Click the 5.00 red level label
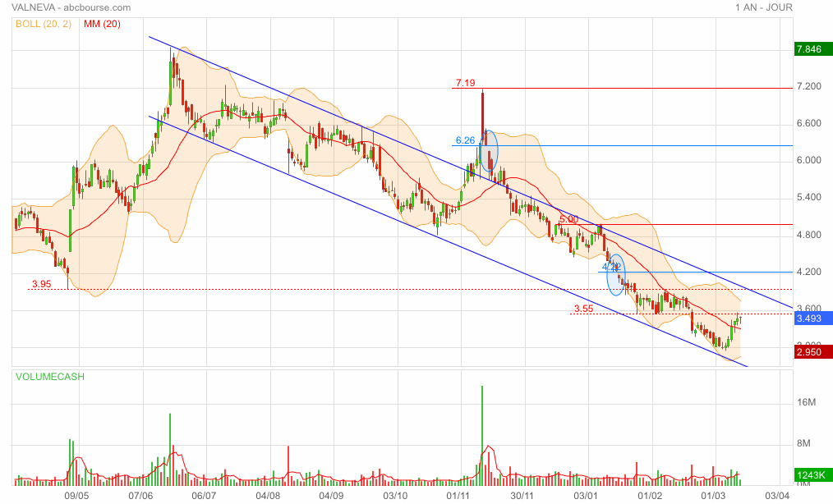Image resolution: width=833 pixels, height=504 pixels. pyautogui.click(x=568, y=219)
